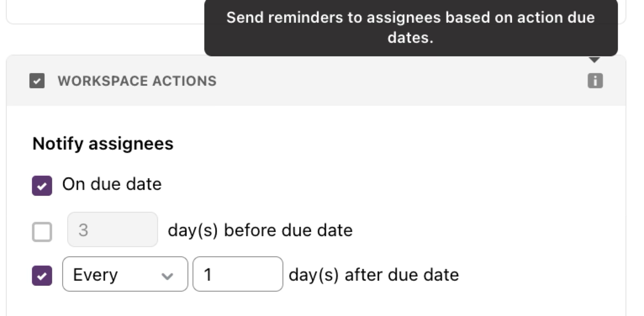The width and height of the screenshot is (644, 316).
Task: Click the Workspace Actions header bar
Action: point(316,80)
